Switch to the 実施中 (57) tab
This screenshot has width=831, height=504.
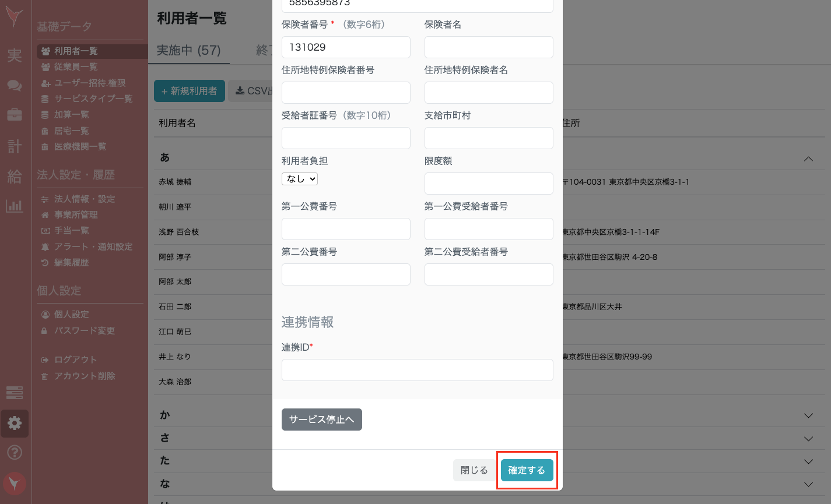coord(188,50)
